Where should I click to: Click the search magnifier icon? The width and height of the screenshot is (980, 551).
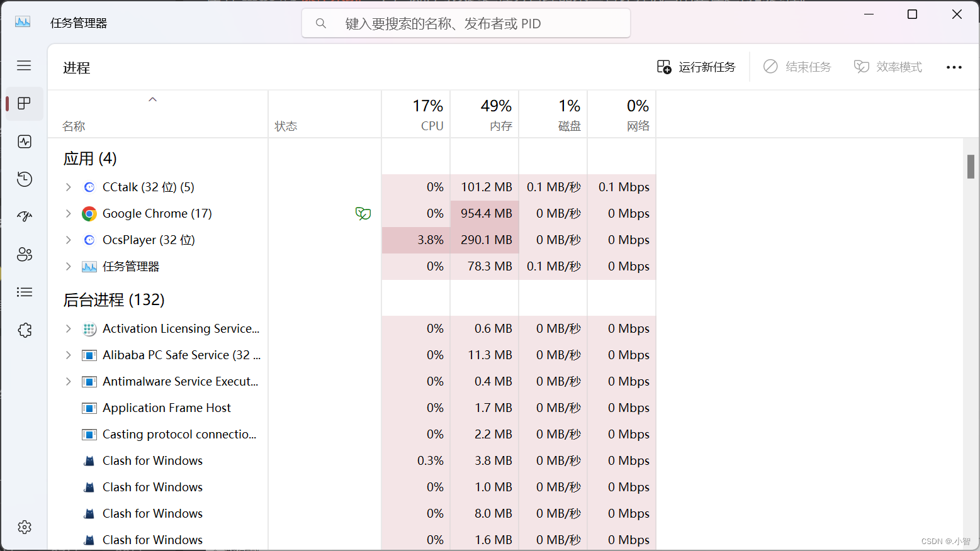pos(321,23)
